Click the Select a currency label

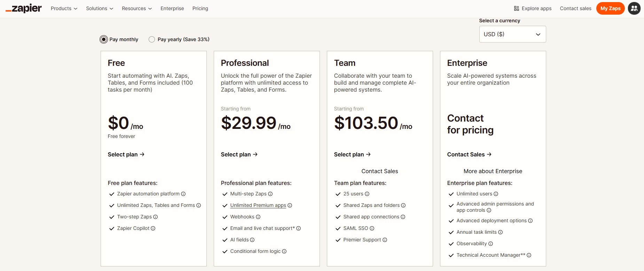pos(500,21)
